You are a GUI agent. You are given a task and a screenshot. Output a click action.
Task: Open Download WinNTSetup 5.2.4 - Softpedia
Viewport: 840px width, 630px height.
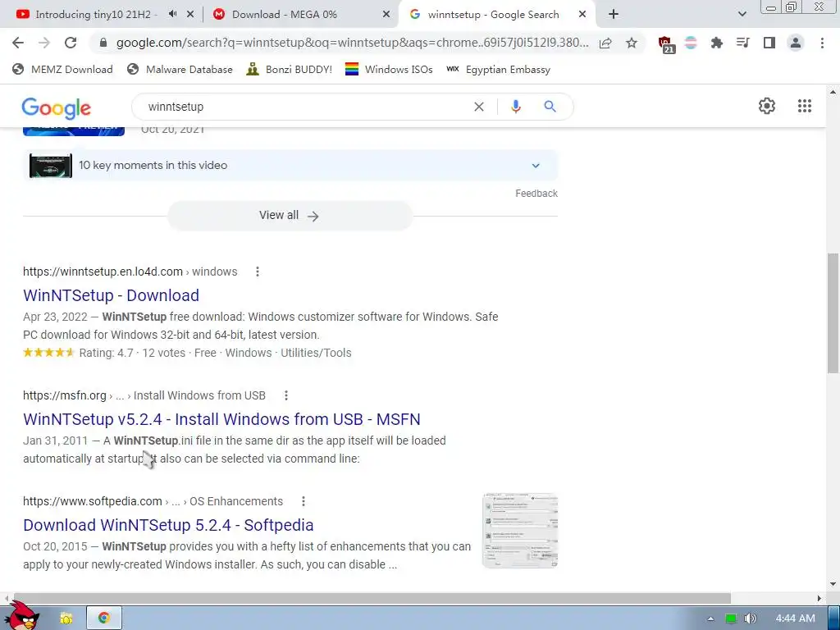coord(168,525)
